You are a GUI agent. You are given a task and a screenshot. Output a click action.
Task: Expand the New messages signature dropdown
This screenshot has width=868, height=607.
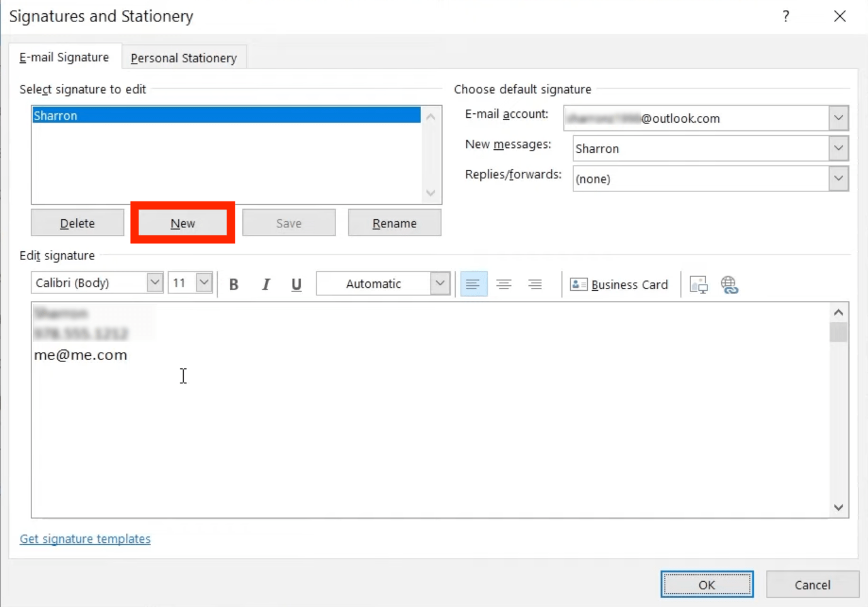[838, 148]
